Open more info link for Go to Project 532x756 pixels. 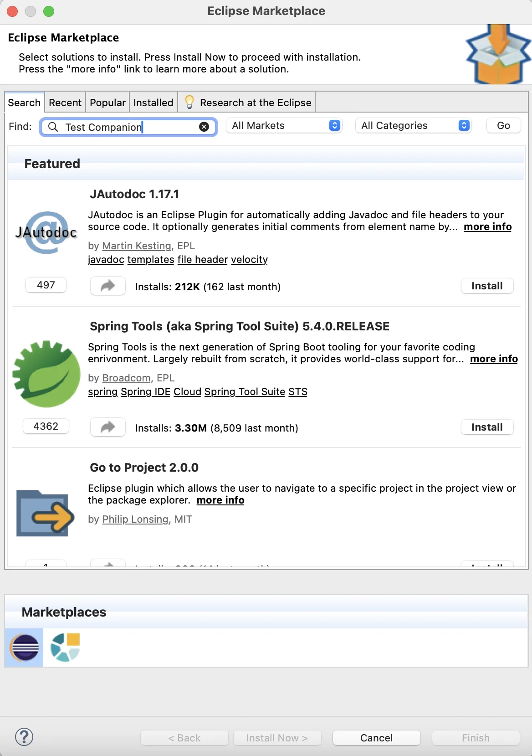[220, 500]
